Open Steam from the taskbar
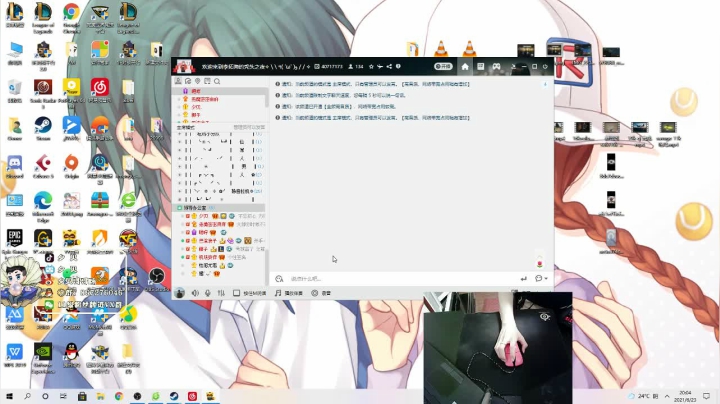Image resolution: width=720 pixels, height=404 pixels. tap(174, 396)
